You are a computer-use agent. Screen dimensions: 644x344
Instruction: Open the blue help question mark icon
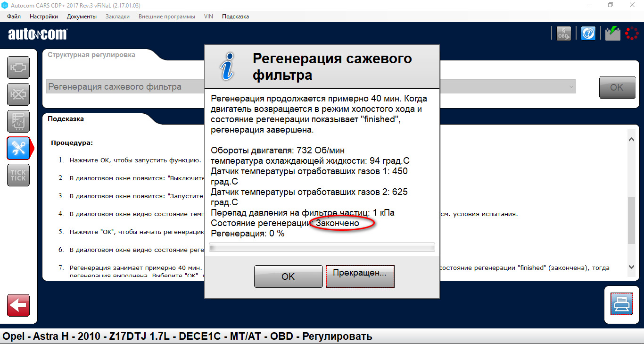tap(588, 34)
